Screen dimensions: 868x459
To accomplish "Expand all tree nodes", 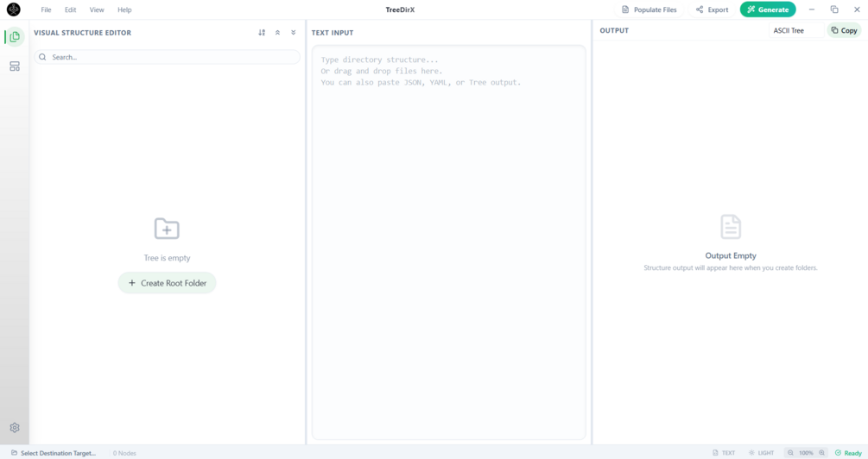I will tap(294, 33).
